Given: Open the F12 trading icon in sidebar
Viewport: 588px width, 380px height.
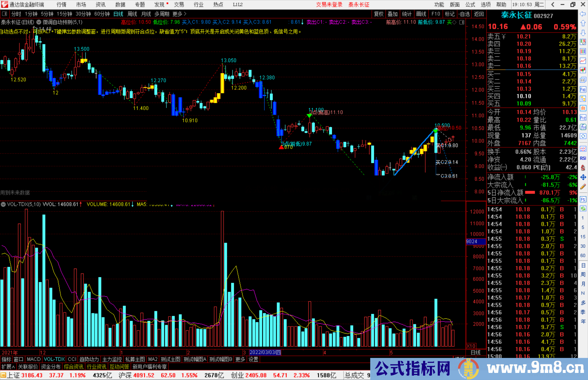Looking at the screenshot, I should tap(583, 118).
